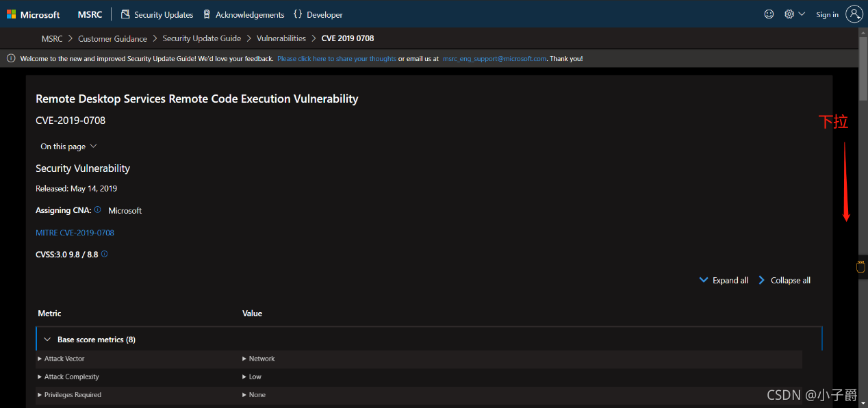Click the MSRC title in the header
This screenshot has width=868, height=408.
click(x=90, y=14)
